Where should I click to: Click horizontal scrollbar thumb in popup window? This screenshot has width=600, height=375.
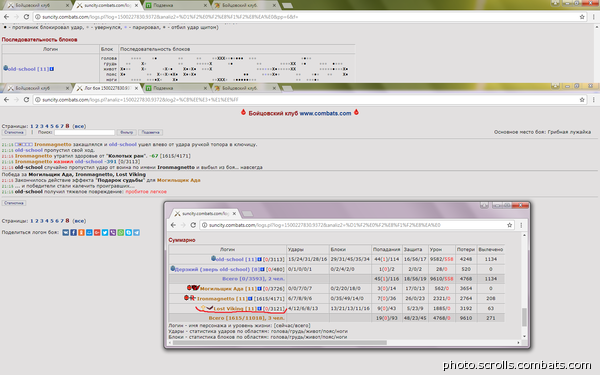pyautogui.click(x=279, y=343)
